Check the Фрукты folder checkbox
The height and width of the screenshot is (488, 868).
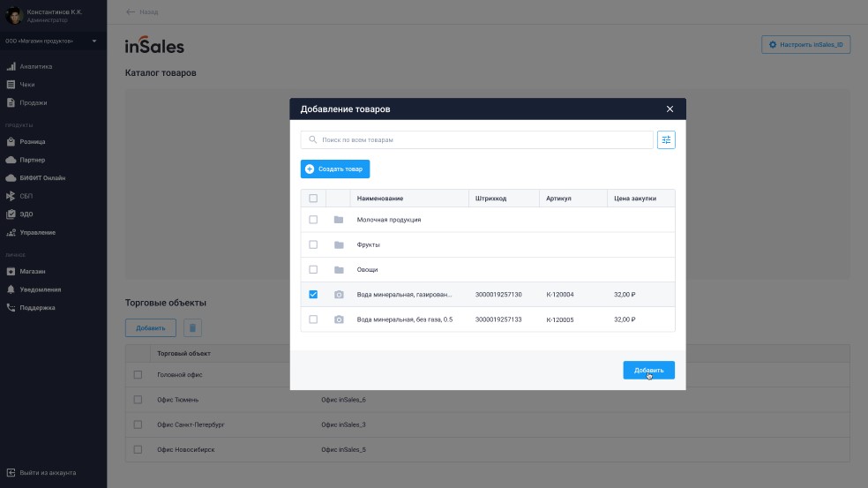pyautogui.click(x=313, y=244)
